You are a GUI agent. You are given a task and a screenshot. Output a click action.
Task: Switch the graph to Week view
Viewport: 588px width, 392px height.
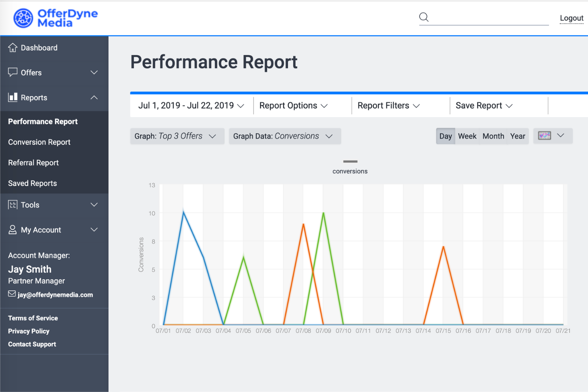[467, 136]
